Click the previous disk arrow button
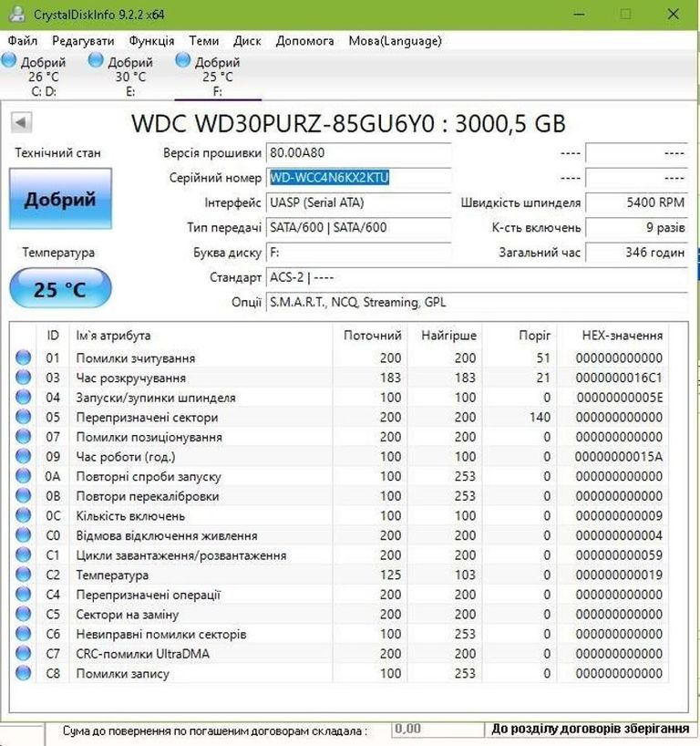The width and height of the screenshot is (700, 746). [22, 123]
